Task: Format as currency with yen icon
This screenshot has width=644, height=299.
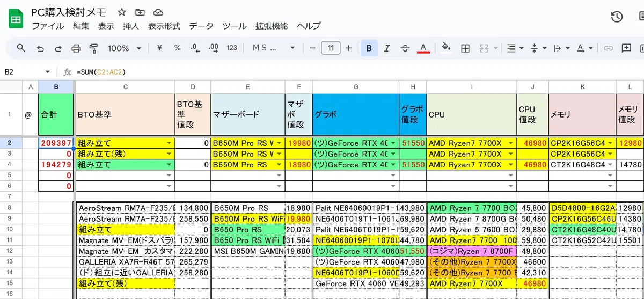Action: (x=159, y=48)
